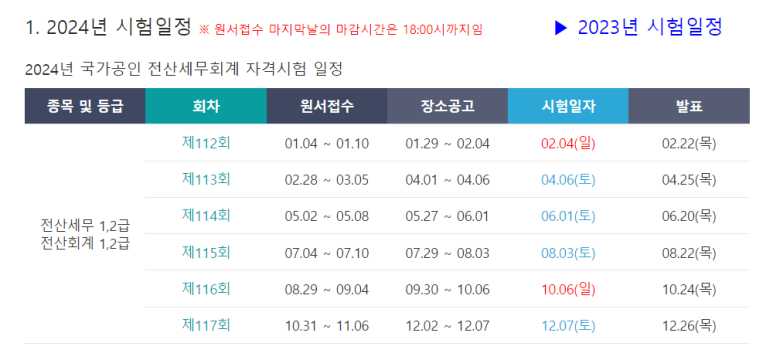Click venue notice 01.29 ~ 02.04
Screen dimensions: 773x360
point(448,144)
